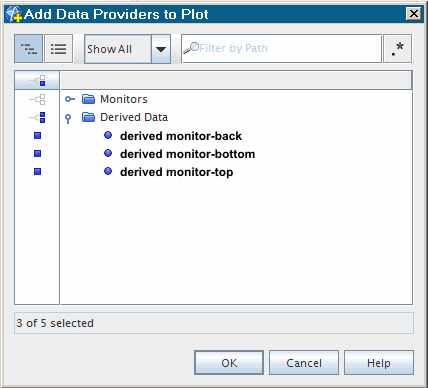This screenshot has width=428, height=388.
Task: Select the derived monitor-back entry
Action: pos(181,136)
